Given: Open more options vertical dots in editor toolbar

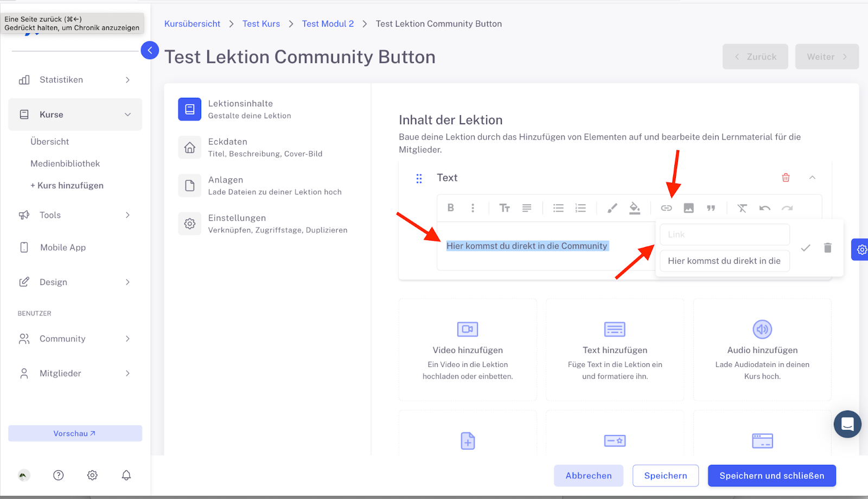Looking at the screenshot, I should [473, 208].
